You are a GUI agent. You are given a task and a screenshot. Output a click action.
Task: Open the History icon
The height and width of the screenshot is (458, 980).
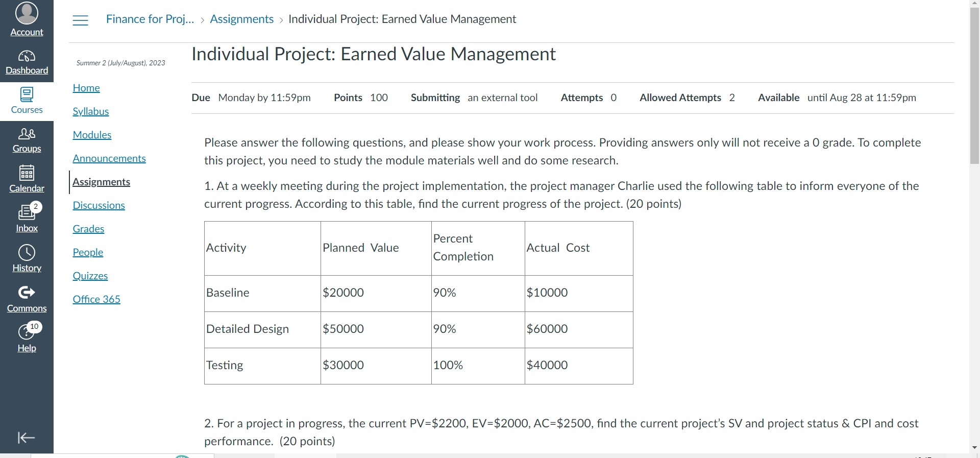[27, 258]
